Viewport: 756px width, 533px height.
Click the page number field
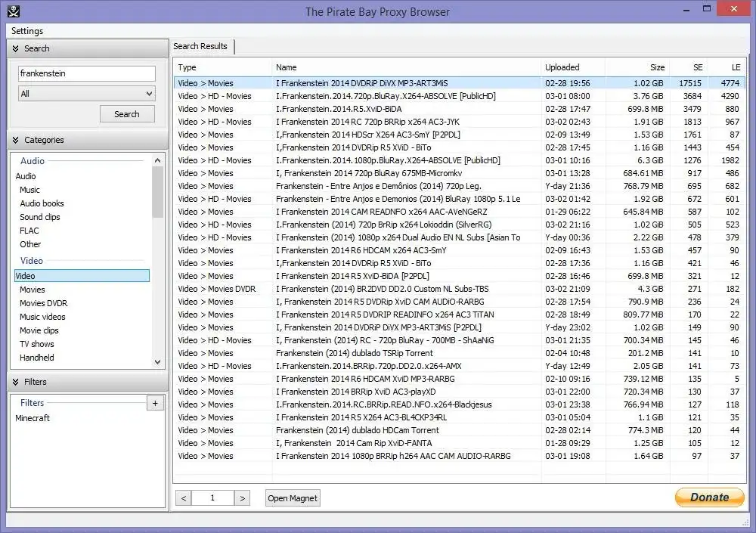(212, 498)
